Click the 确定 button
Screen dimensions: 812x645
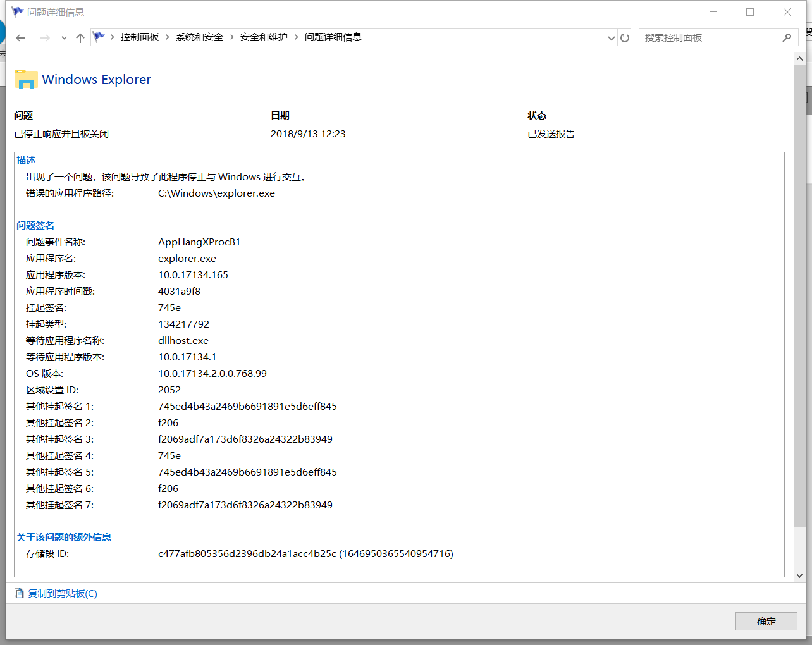pos(766,621)
